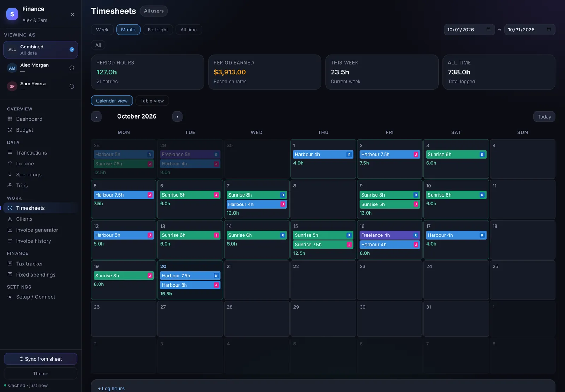Switch to the All time range tab
565x392 pixels.
pyautogui.click(x=189, y=30)
